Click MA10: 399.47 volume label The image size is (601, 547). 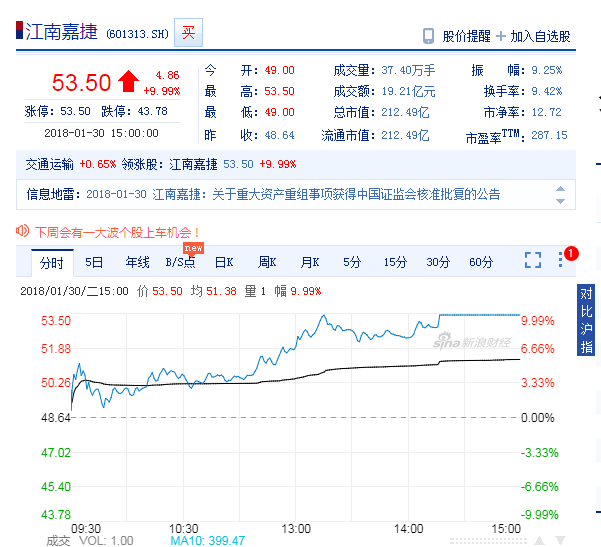point(207,540)
